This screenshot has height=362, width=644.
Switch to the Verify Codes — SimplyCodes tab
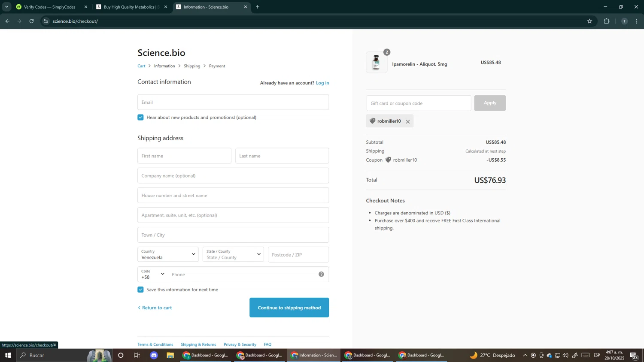click(50, 7)
